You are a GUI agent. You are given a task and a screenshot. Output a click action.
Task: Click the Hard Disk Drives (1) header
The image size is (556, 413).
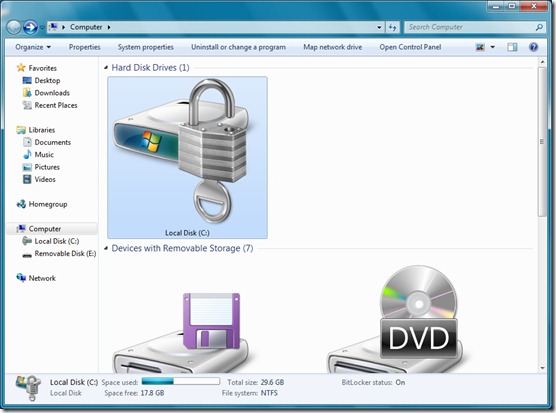(x=150, y=67)
